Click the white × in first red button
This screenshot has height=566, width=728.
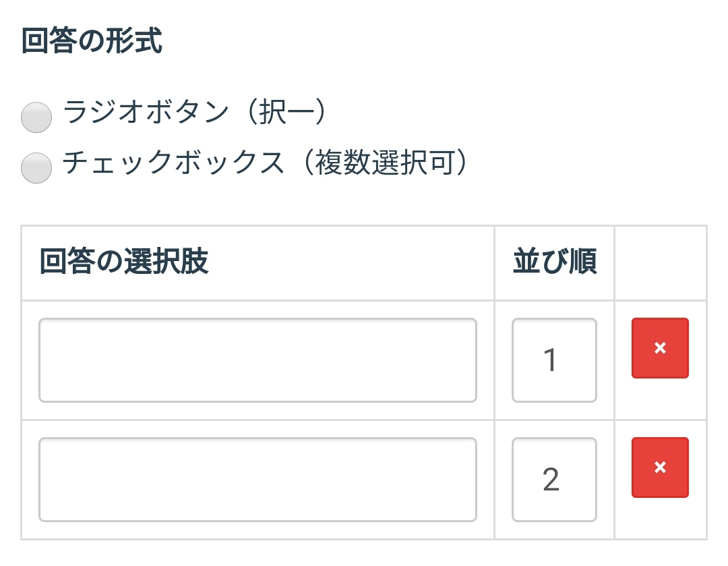(x=661, y=348)
